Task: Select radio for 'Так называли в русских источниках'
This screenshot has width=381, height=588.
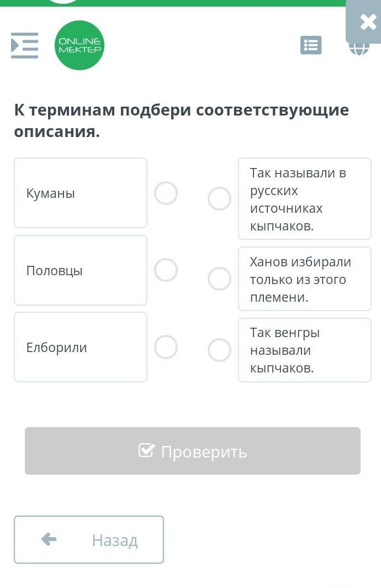Action: click(220, 199)
